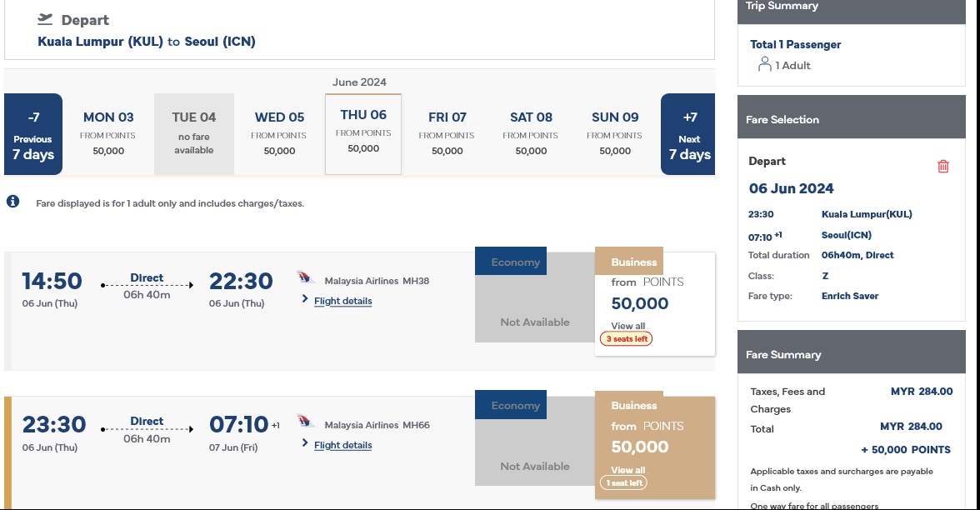980x510 pixels.
Task: Click the red trash delete icon
Action: coord(943,166)
